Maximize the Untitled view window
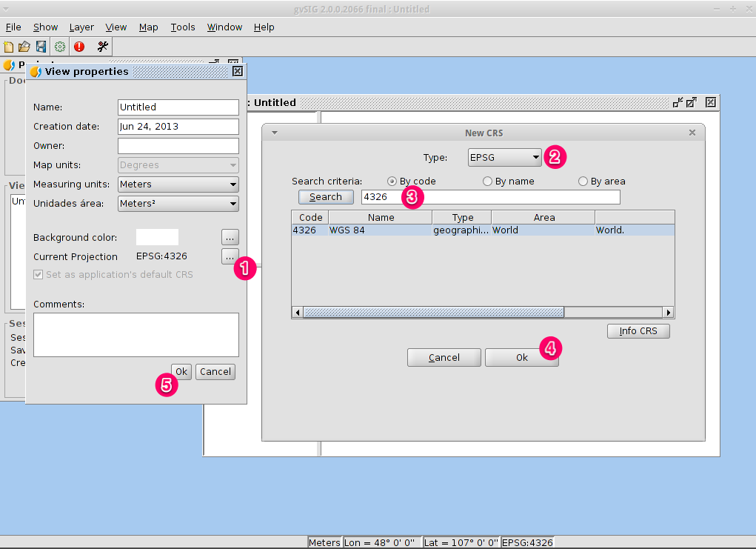The width and height of the screenshot is (756, 549). point(692,102)
